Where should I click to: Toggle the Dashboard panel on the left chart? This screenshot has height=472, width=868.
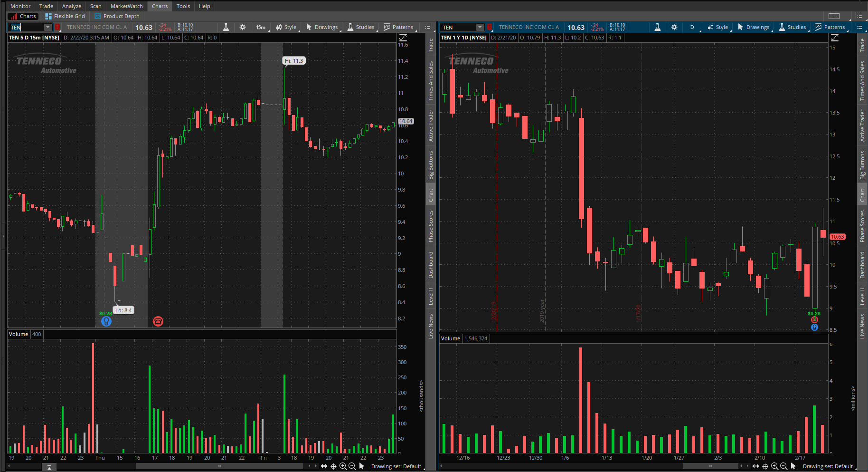click(431, 265)
